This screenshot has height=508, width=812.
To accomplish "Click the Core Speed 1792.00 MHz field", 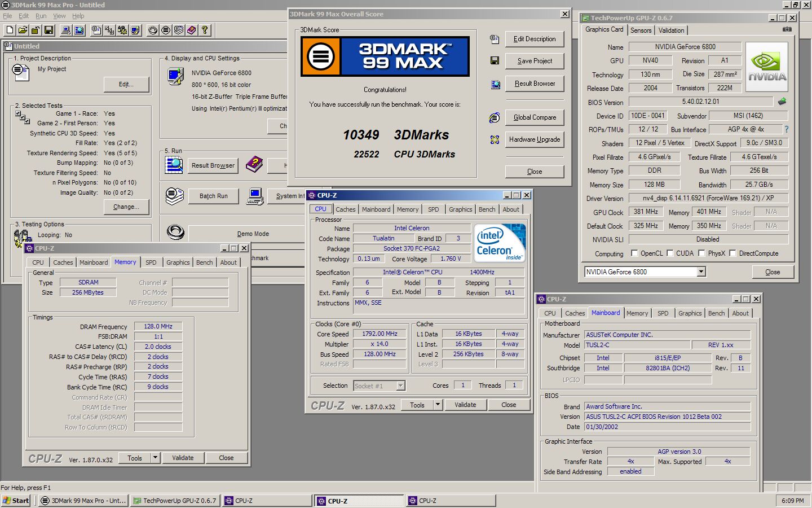I will [x=380, y=334].
